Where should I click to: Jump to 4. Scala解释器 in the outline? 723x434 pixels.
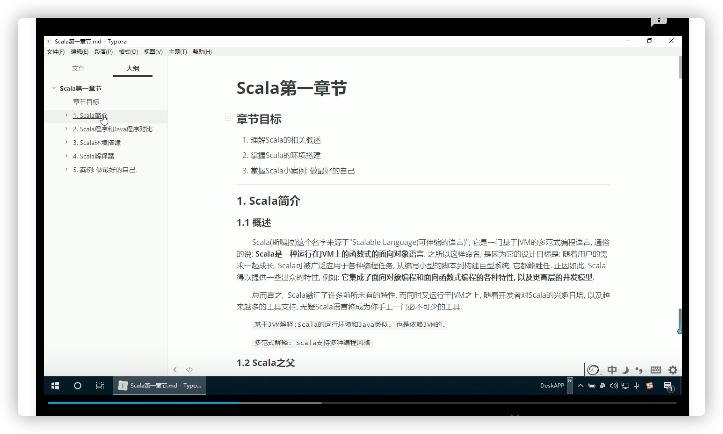[x=94, y=156]
